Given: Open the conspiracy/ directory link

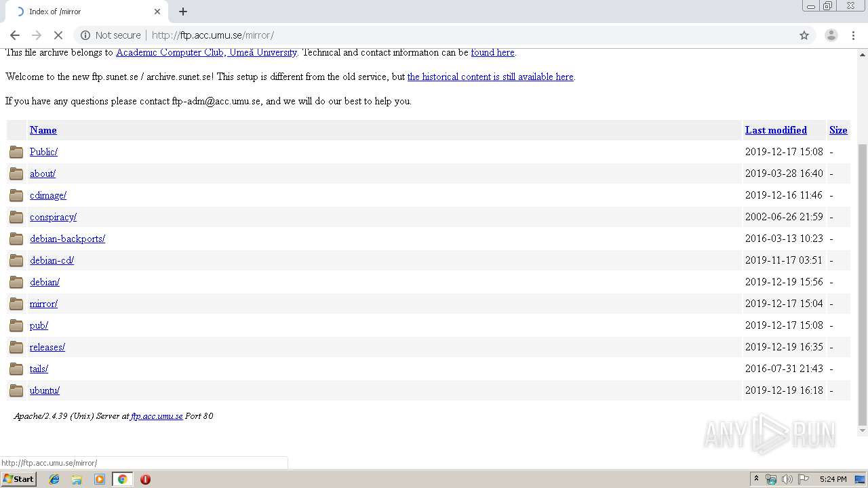Looking at the screenshot, I should point(53,217).
